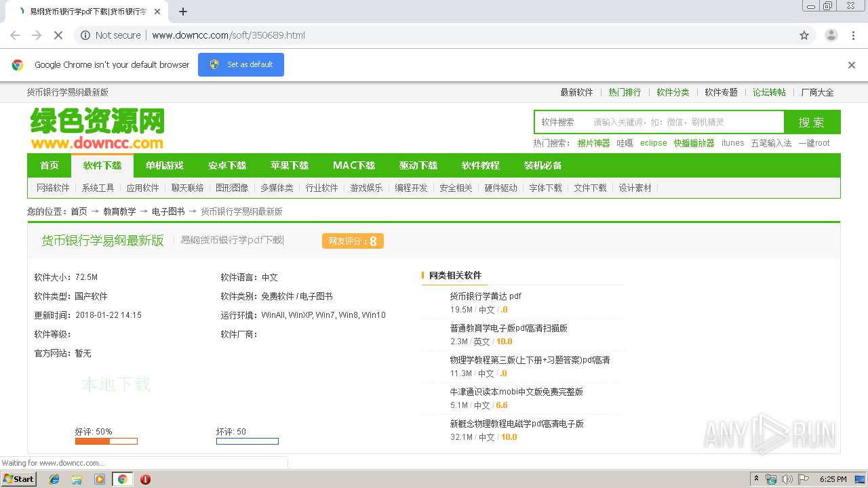Click 热门排行 top link
The width and height of the screenshot is (868, 488).
(x=625, y=92)
